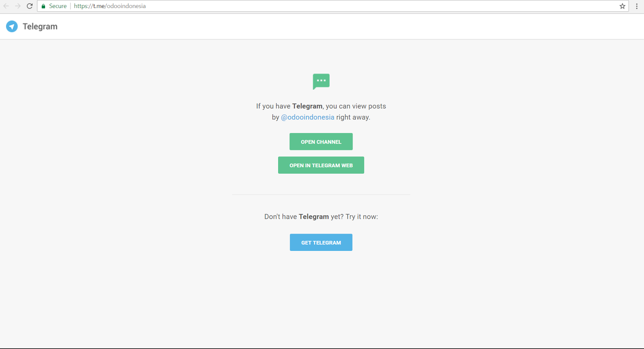The width and height of the screenshot is (644, 349).
Task: Click the OPEN CHANNEL button
Action: 321,142
